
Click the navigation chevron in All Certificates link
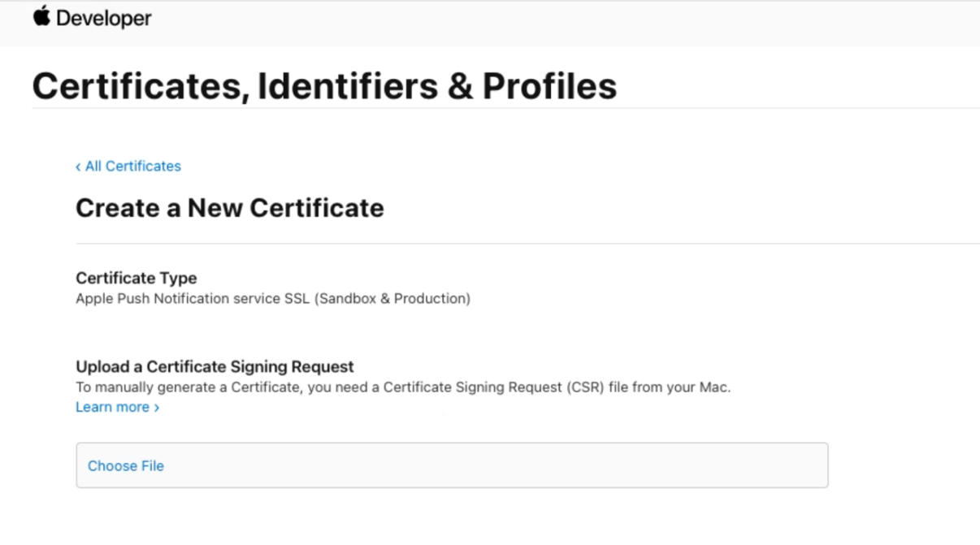click(x=79, y=167)
